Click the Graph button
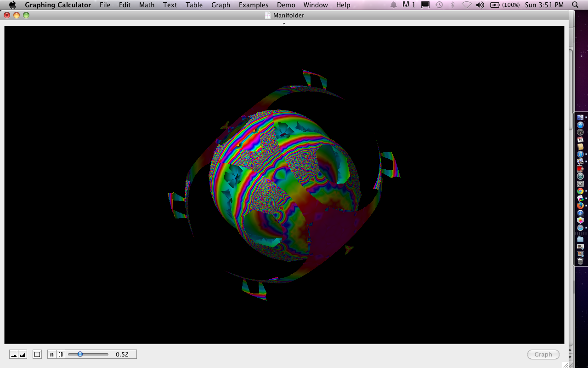The height and width of the screenshot is (368, 588). (543, 354)
